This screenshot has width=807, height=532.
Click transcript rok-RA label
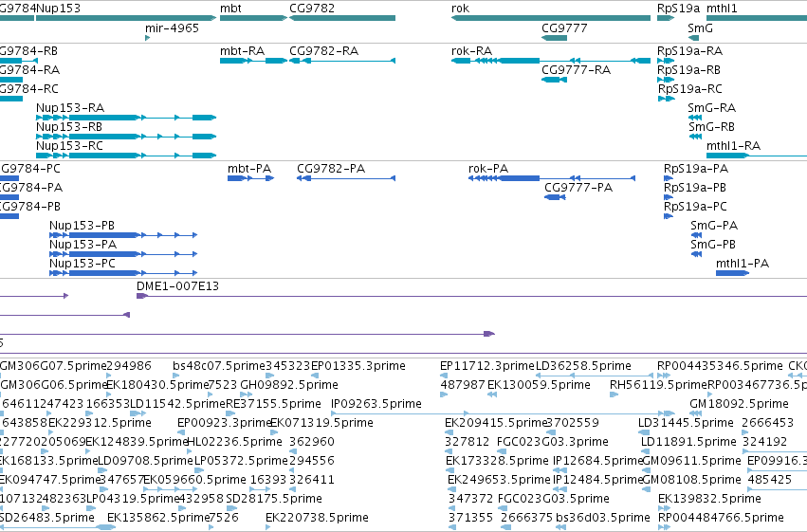coord(471,51)
